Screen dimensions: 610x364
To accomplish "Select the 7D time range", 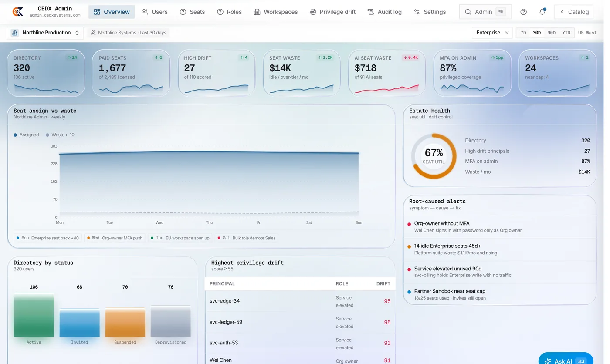I will (523, 33).
